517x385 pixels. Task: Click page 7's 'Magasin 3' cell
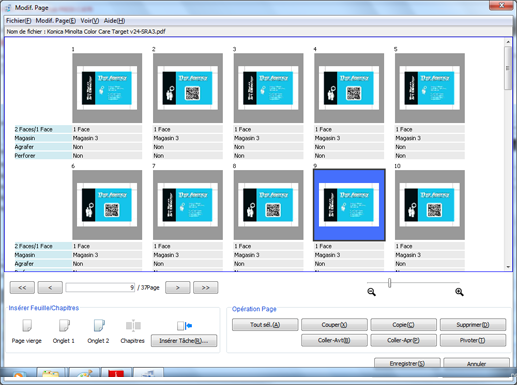tap(188, 255)
